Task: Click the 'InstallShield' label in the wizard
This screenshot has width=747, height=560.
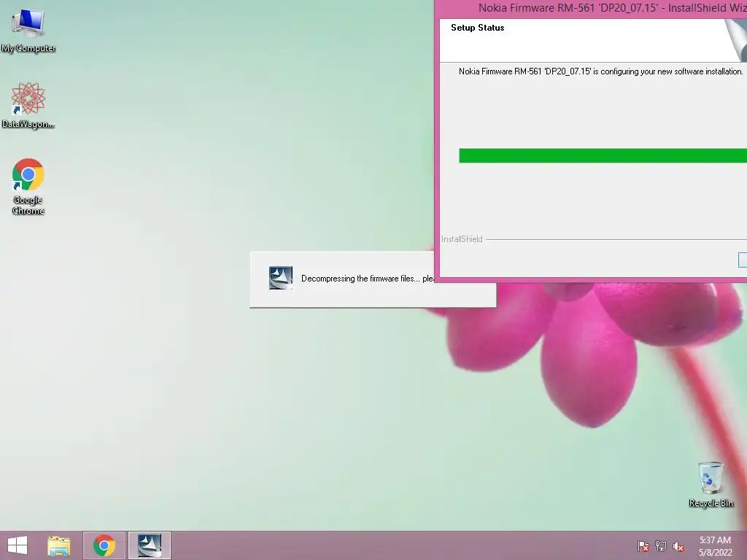Action: coord(462,239)
